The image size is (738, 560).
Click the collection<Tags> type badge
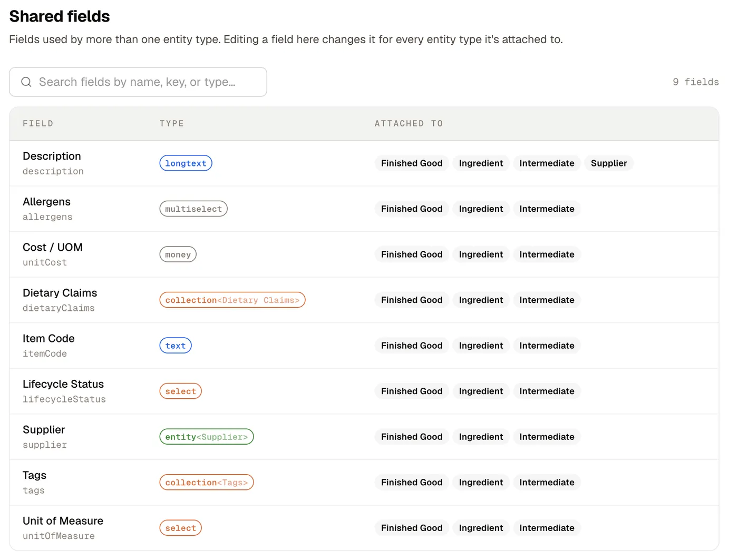point(207,482)
